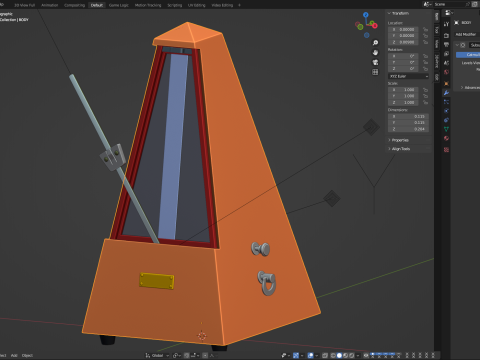Open the Render properties tab icon

446,35
